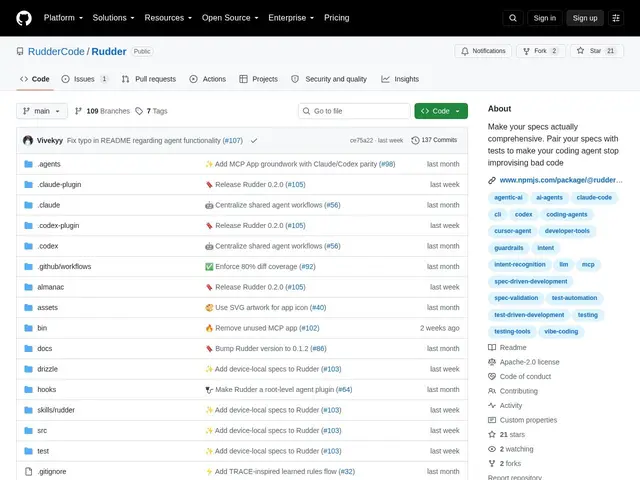Click the Sign up button
Viewport: 640px width, 480px height.
pyautogui.click(x=585, y=18)
